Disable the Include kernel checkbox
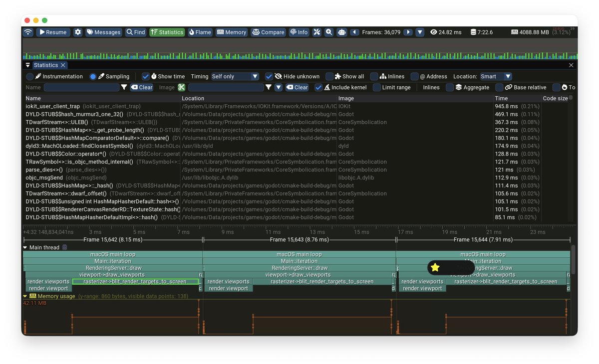The height and width of the screenshot is (364, 599). click(318, 87)
